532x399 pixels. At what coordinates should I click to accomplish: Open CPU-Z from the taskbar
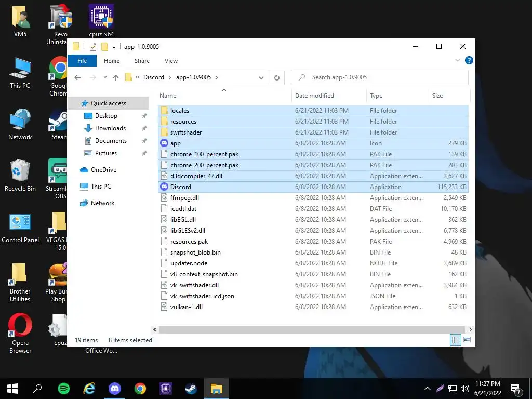pos(166,388)
